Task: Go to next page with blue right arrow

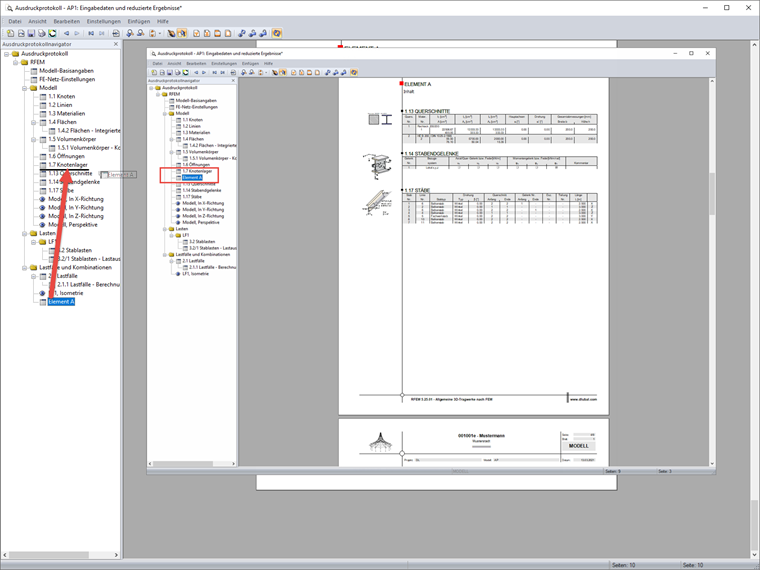Action: (77, 33)
